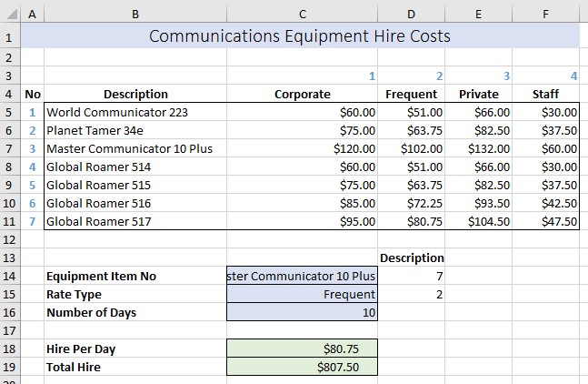Image resolution: width=588 pixels, height=384 pixels.
Task: Click the No heading cell
Action: coord(33,94)
